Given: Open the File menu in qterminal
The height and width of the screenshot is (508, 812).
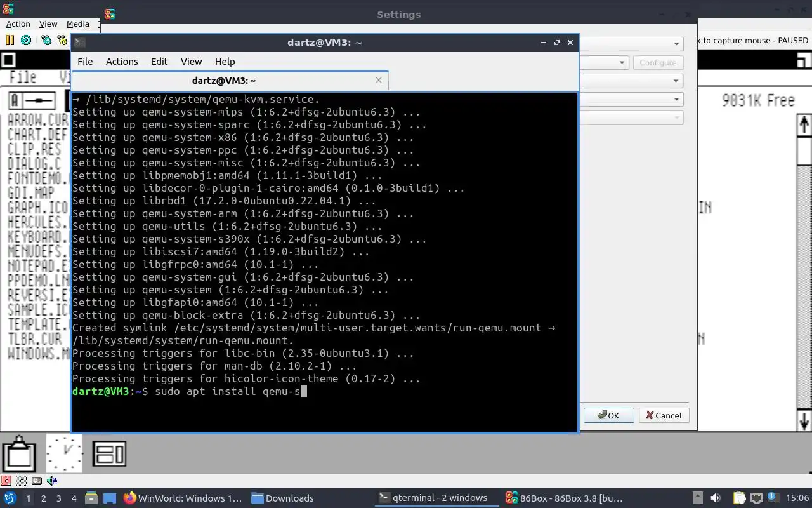Looking at the screenshot, I should 85,62.
